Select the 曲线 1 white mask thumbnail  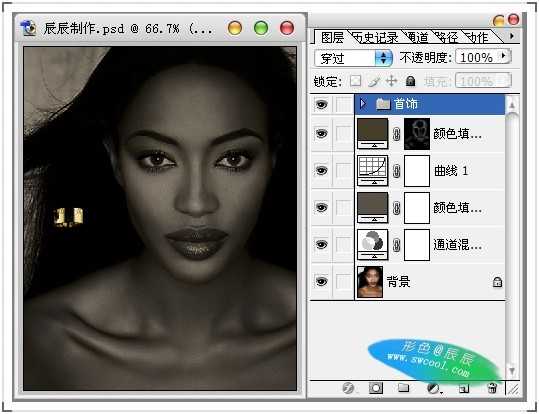pos(417,171)
